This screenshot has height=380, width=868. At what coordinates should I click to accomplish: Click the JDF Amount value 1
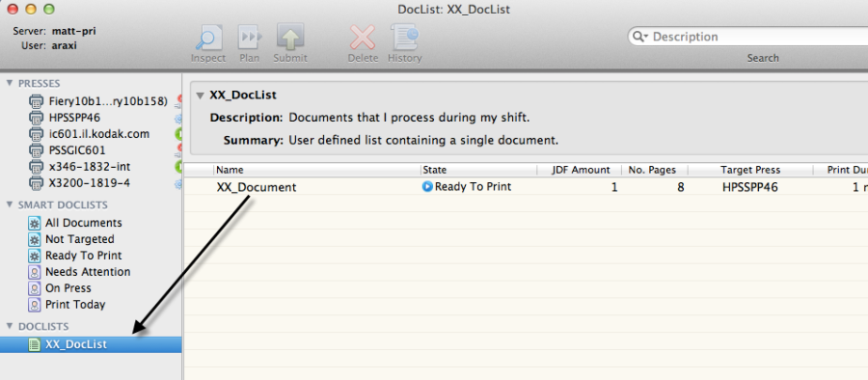[x=614, y=187]
